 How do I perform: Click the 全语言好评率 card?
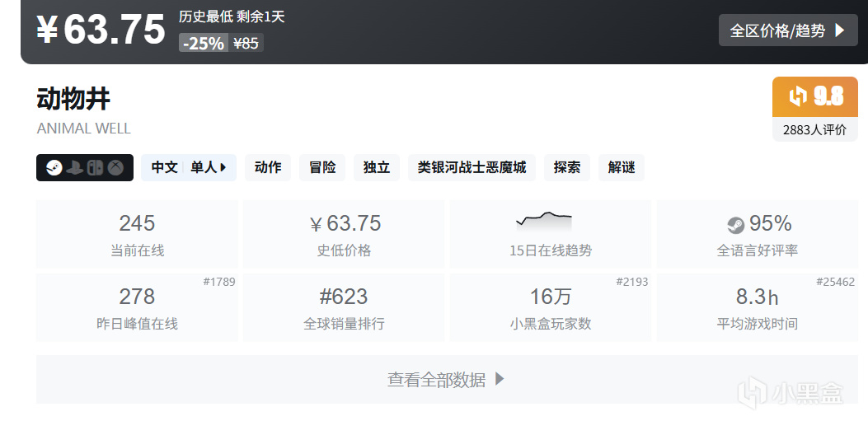tap(758, 234)
